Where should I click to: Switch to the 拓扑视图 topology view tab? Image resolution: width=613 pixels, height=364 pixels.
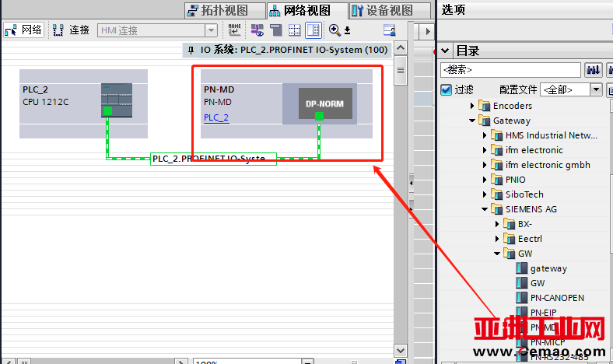[x=225, y=10]
